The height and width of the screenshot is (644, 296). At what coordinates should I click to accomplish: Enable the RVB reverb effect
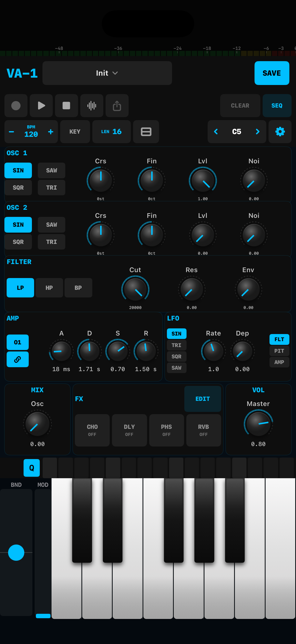(x=203, y=430)
